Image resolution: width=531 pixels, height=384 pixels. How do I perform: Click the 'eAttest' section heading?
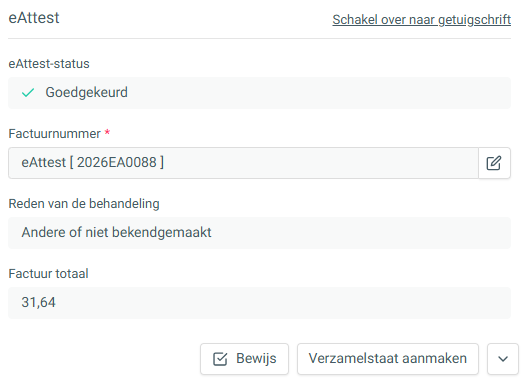point(34,18)
